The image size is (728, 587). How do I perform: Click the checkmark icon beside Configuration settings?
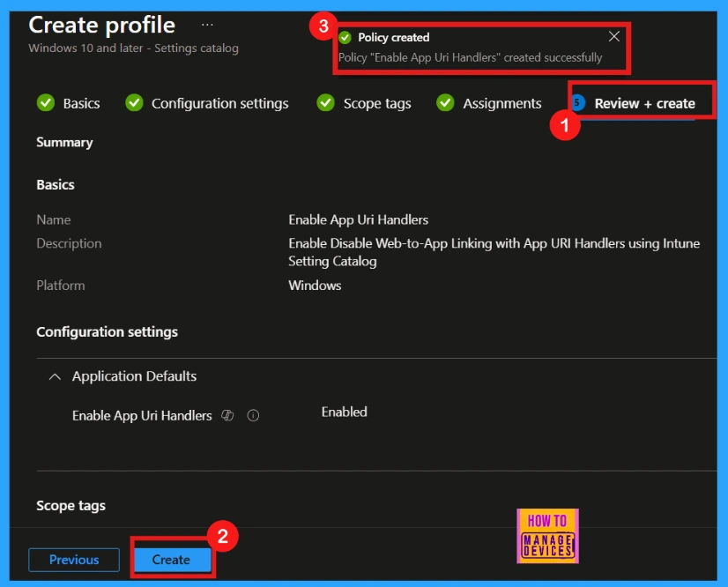coord(134,102)
